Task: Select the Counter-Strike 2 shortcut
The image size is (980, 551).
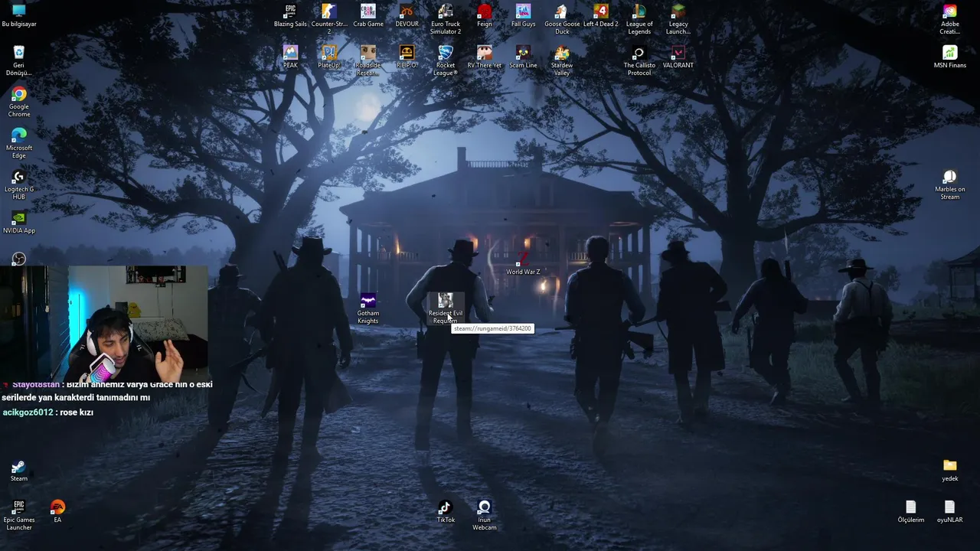Action: coord(329,19)
